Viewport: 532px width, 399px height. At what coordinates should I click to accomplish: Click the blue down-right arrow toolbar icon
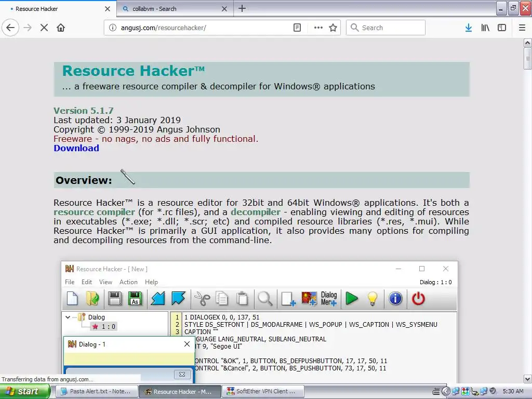(x=179, y=299)
